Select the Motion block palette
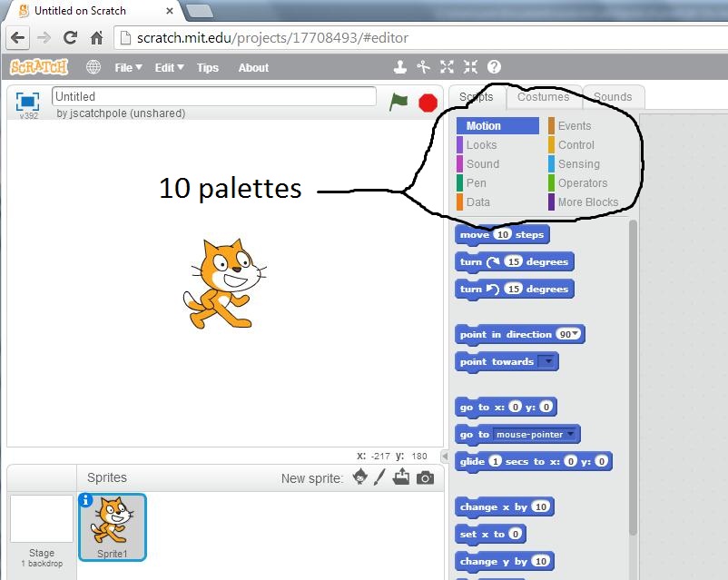The height and width of the screenshot is (580, 728). pos(497,126)
